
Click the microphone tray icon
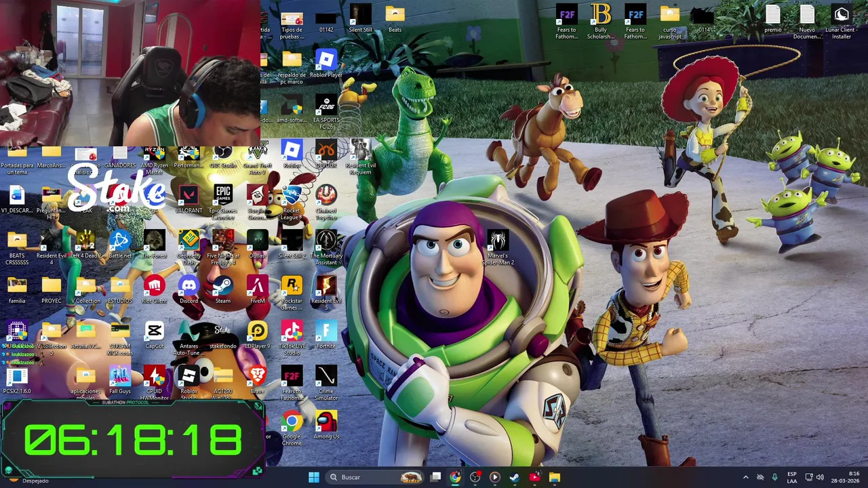[774, 477]
